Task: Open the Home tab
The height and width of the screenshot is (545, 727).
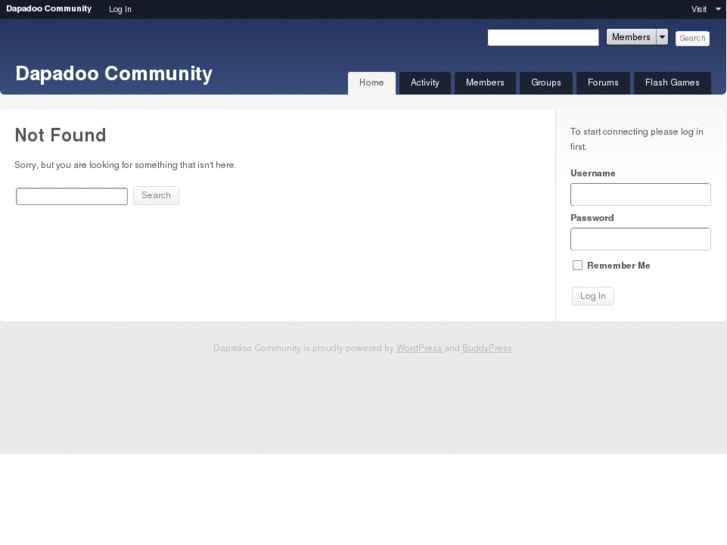Action: (x=371, y=83)
